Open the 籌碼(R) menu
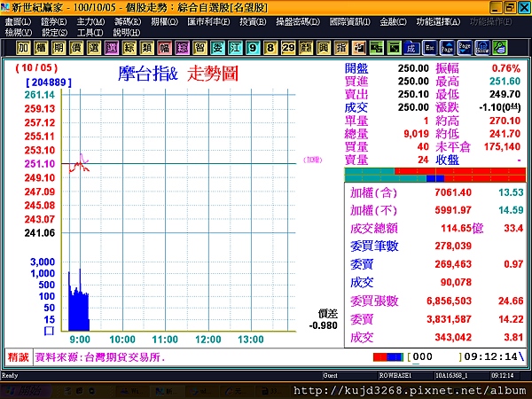532x399 pixels. 128,21
